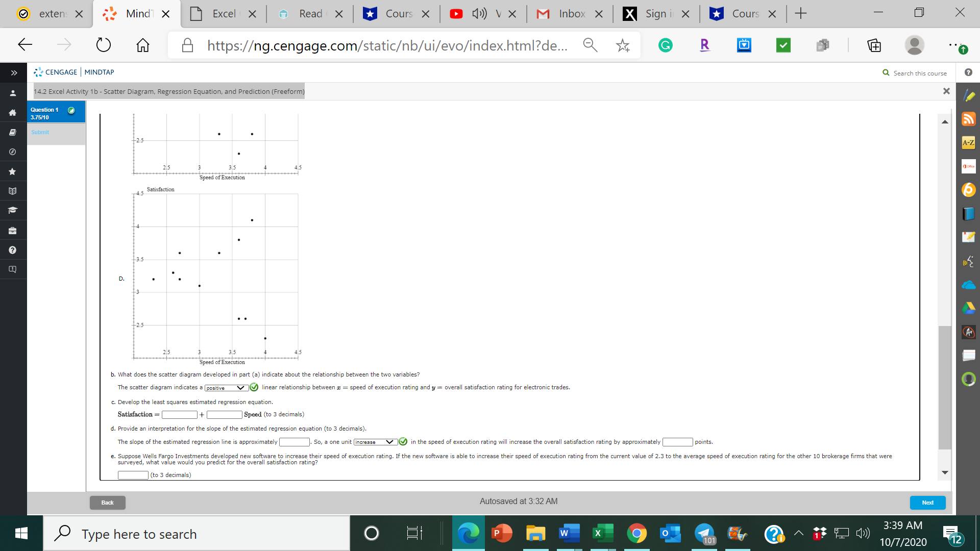The width and height of the screenshot is (980, 551).
Task: Open the home icon in left sidebar
Action: [x=13, y=113]
